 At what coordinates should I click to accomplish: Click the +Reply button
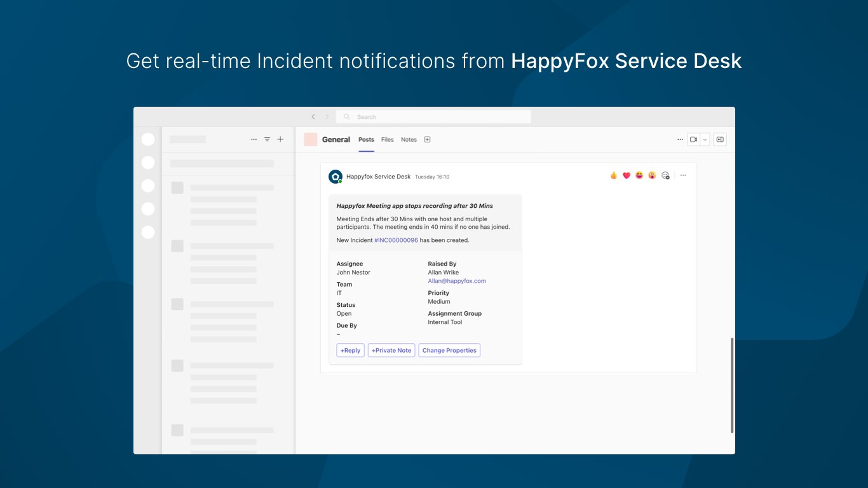pos(351,350)
